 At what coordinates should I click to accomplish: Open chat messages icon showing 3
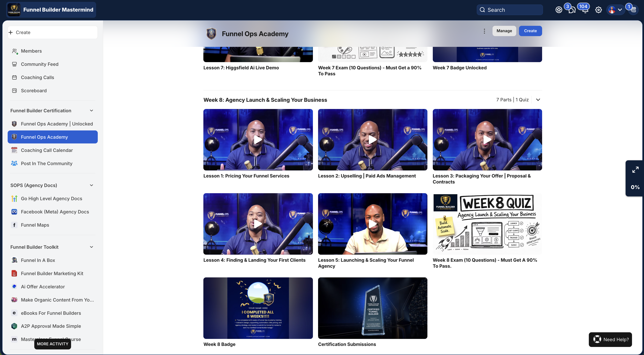pos(571,10)
